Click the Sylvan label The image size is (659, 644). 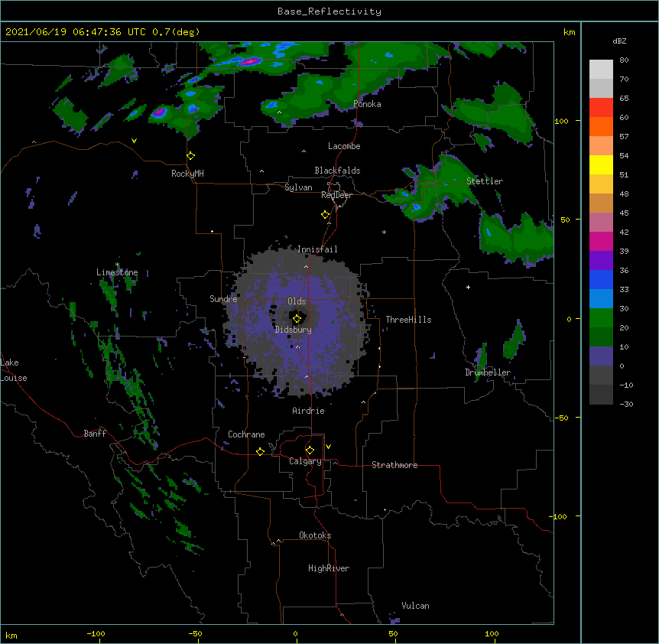click(x=298, y=187)
